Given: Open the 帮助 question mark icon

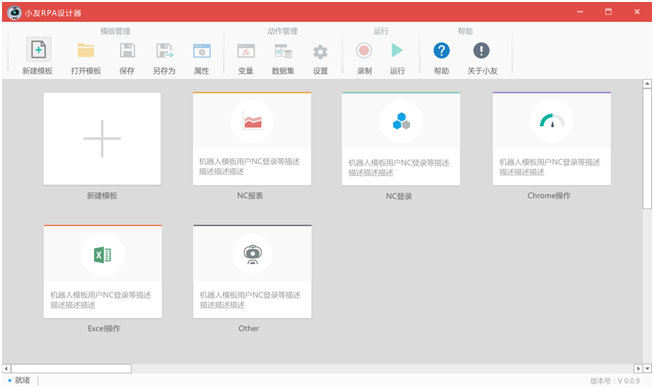Looking at the screenshot, I should click(441, 50).
